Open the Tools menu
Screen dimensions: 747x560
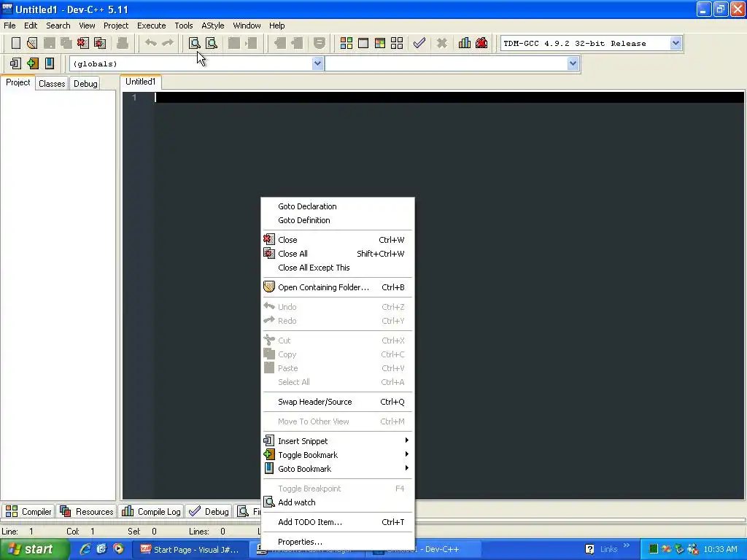pyautogui.click(x=183, y=26)
